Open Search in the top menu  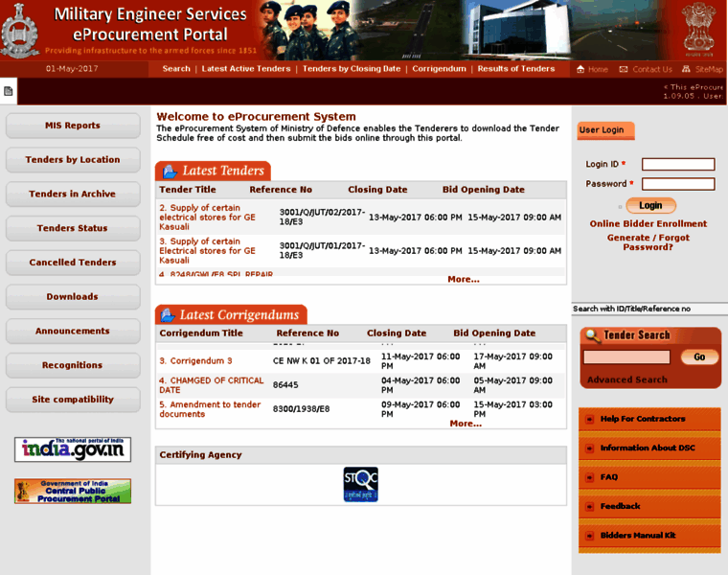coord(176,69)
